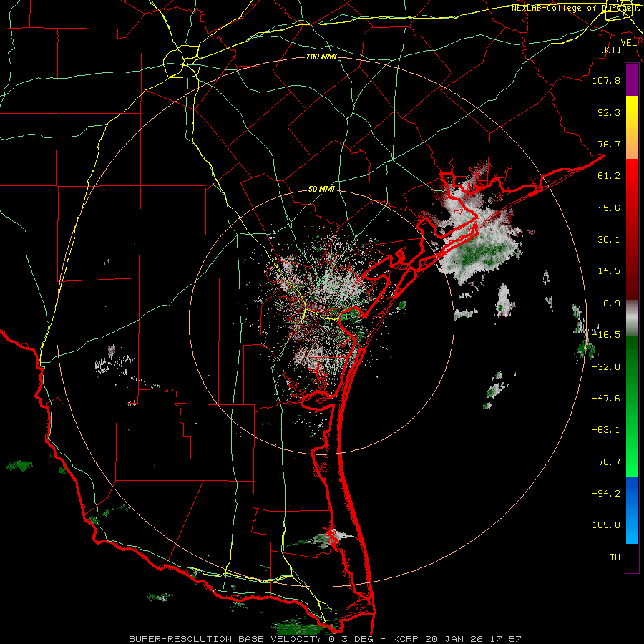Click the -32.0 velocity scale value
Image resolution: width=644 pixels, height=644 pixels.
click(x=606, y=367)
